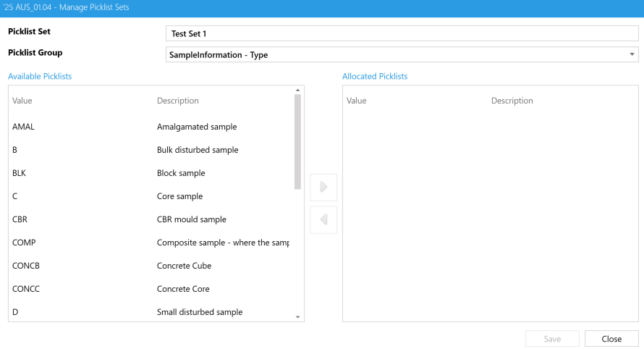The width and height of the screenshot is (644, 349).
Task: Pick the COMP composite sample row
Action: (151, 243)
